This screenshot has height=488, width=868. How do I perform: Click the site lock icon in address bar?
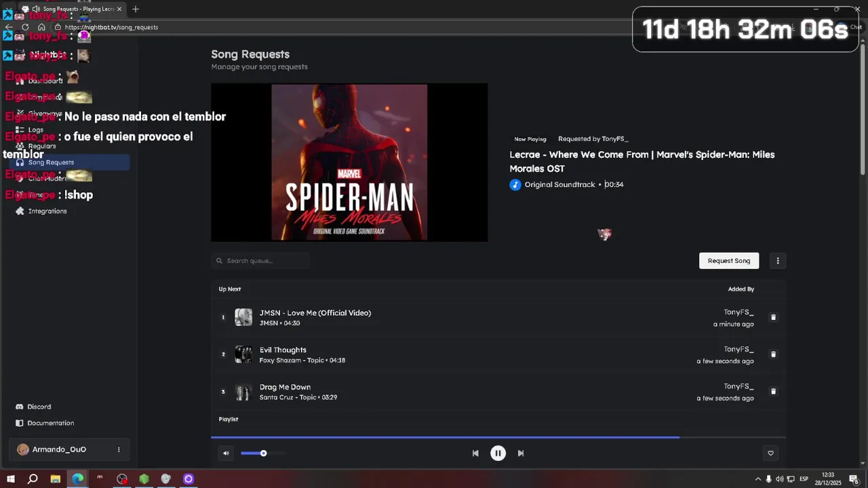point(58,27)
